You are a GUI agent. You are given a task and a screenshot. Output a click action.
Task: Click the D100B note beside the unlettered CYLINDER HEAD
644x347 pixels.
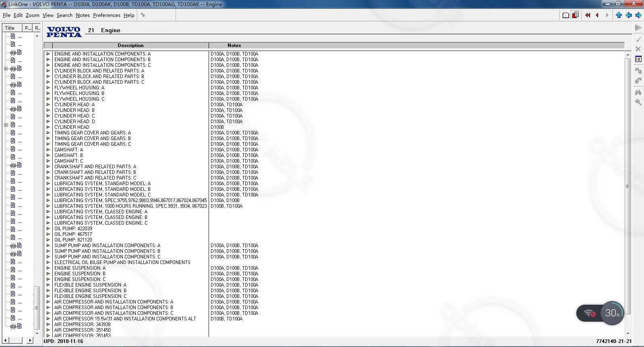(217, 127)
